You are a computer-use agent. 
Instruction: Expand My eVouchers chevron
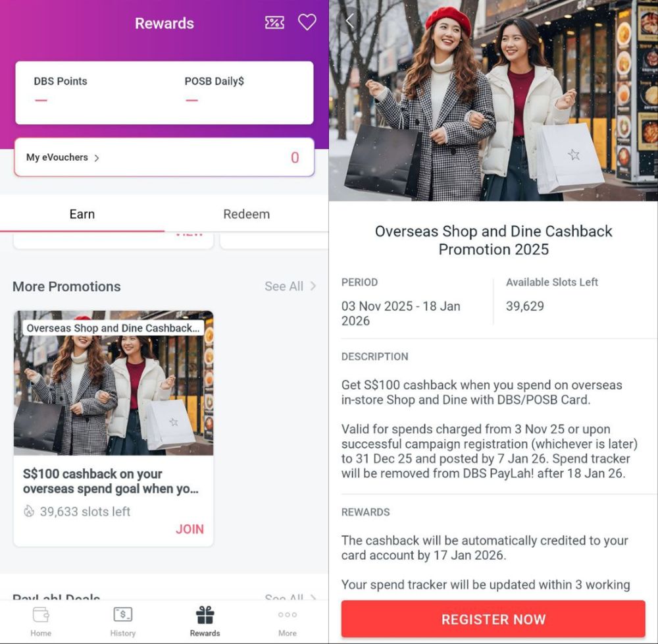click(97, 158)
